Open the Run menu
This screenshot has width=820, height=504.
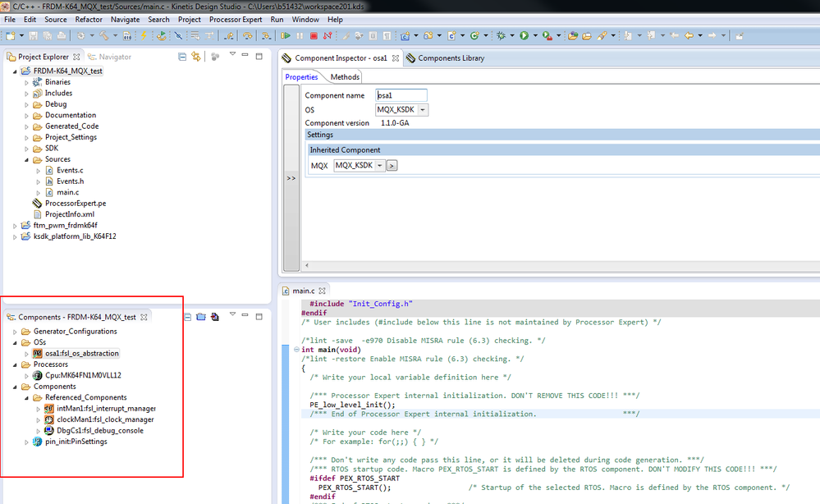(277, 20)
